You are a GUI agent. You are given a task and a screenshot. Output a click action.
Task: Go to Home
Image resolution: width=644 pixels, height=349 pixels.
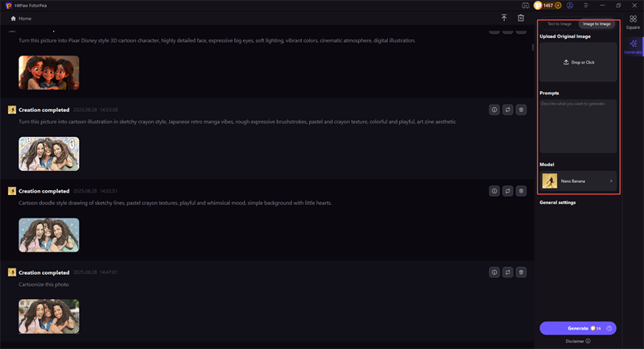[21, 18]
